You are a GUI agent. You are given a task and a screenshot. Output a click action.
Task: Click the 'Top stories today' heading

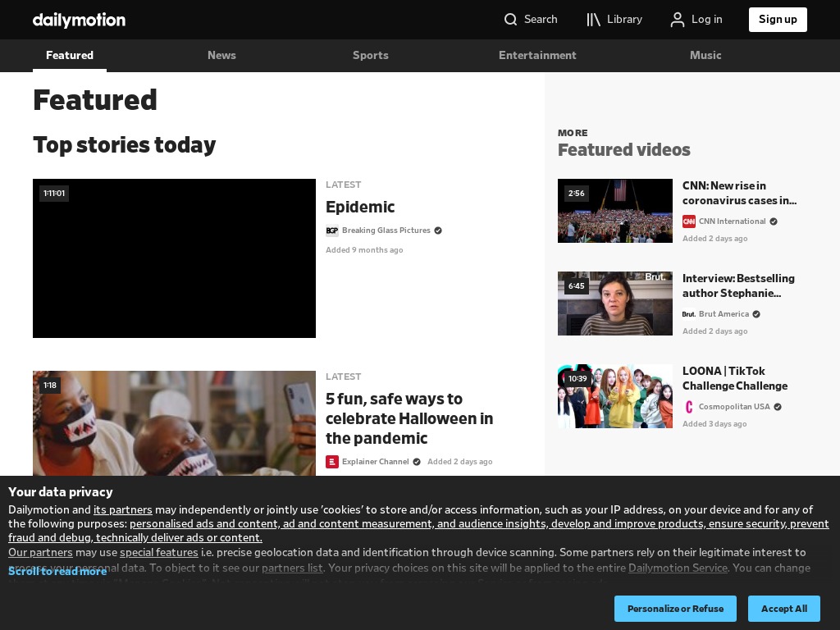point(125,145)
